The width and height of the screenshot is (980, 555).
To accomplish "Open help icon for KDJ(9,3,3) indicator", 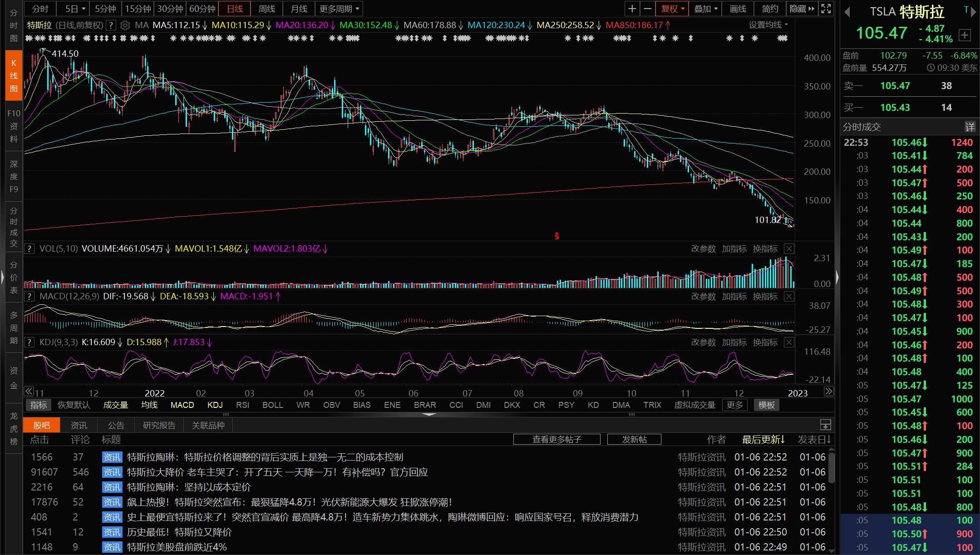I will [x=30, y=342].
